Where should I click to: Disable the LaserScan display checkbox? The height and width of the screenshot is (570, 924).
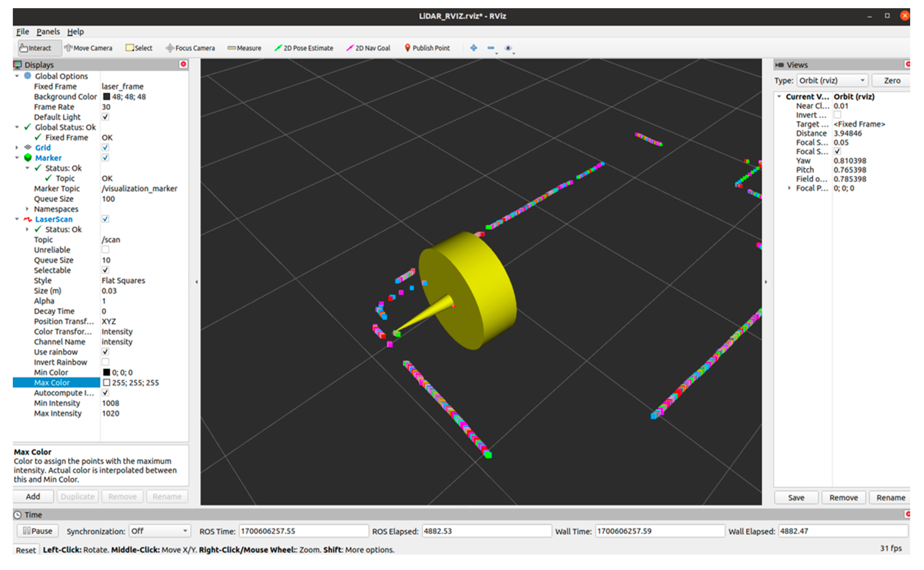click(105, 219)
